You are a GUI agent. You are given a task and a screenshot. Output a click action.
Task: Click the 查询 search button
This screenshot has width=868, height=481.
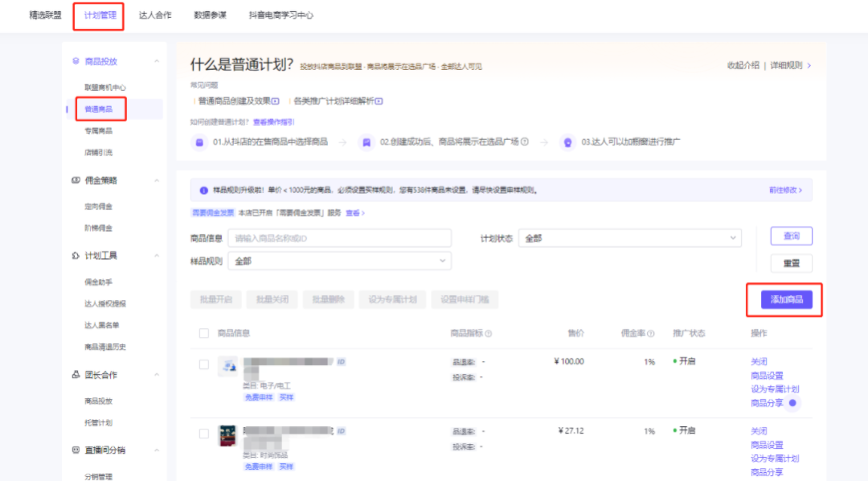tap(791, 236)
